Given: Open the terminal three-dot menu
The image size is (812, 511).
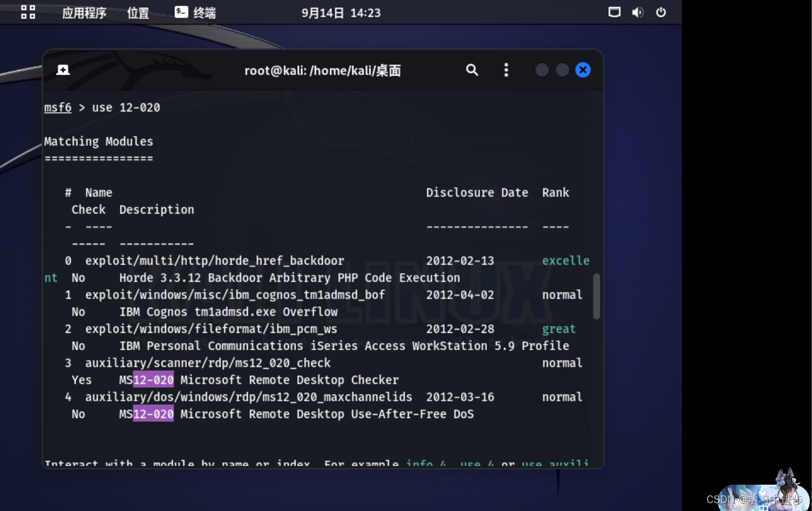Looking at the screenshot, I should pos(506,69).
